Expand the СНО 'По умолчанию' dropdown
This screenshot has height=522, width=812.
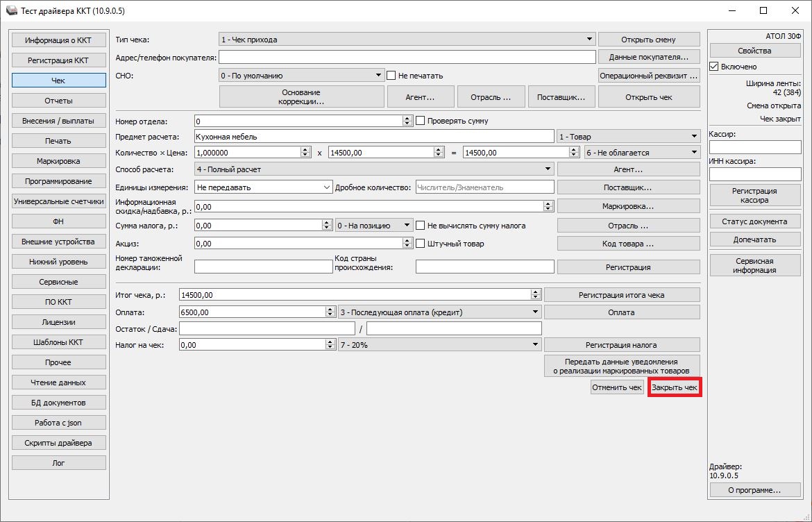302,76
